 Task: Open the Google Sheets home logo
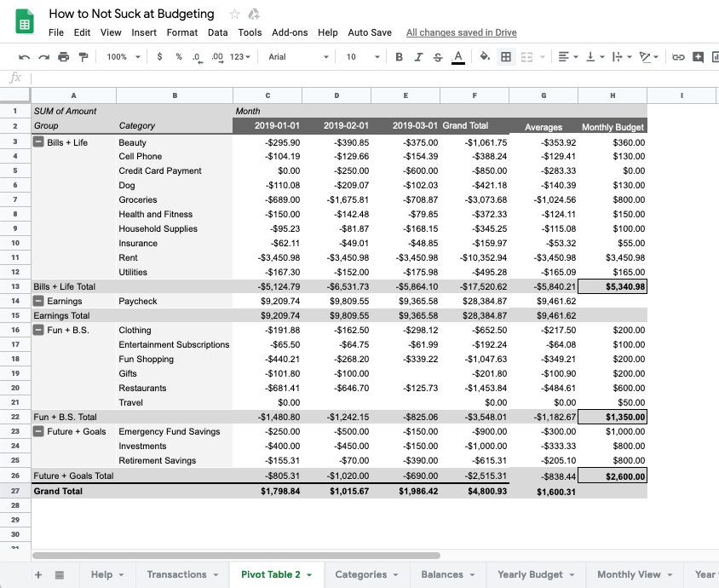(25, 21)
